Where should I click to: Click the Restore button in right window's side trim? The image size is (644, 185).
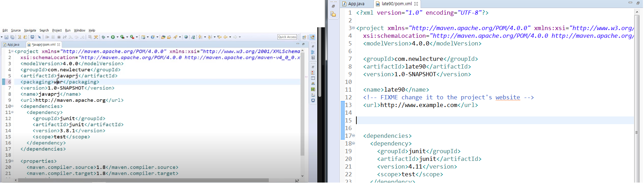click(x=333, y=6)
